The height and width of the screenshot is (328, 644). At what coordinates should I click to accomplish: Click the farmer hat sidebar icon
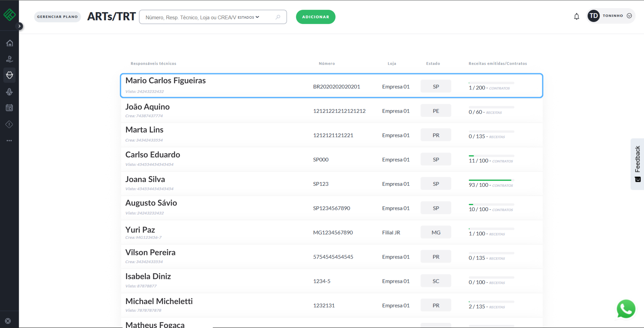click(x=9, y=75)
